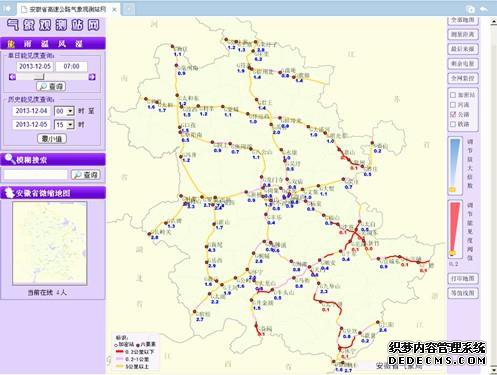Click the magnifier icon beside 模糊搜索 header
The width and height of the screenshot is (497, 375).
pos(10,159)
